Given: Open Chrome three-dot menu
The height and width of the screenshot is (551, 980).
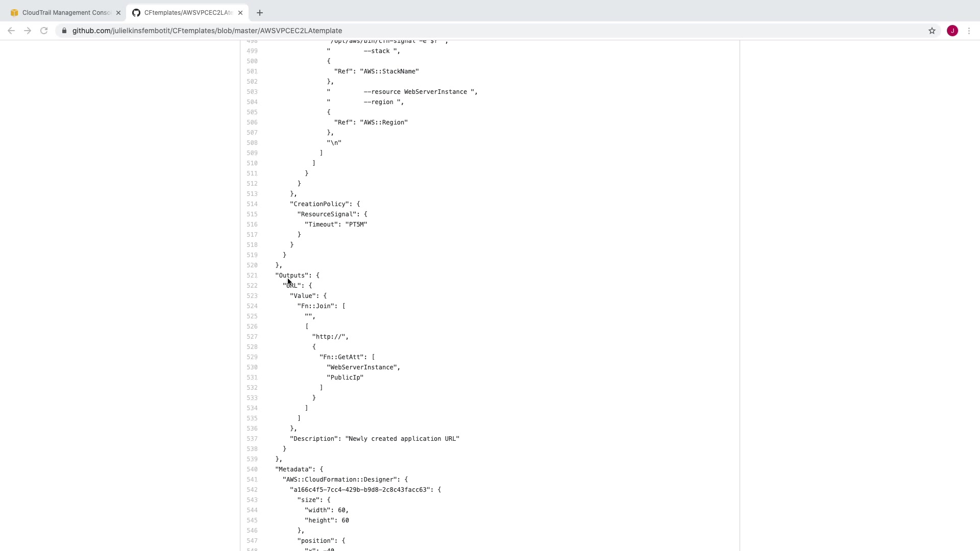Looking at the screenshot, I should coord(969,31).
